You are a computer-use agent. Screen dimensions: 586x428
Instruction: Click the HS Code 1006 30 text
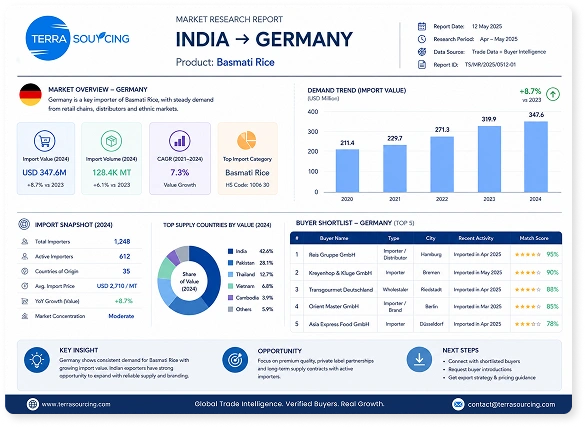247,185
